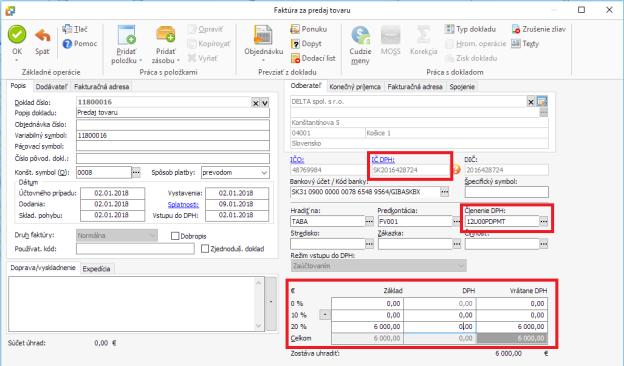
Task: Browse Stredisko ellipsis button
Action: pyautogui.click(x=369, y=244)
